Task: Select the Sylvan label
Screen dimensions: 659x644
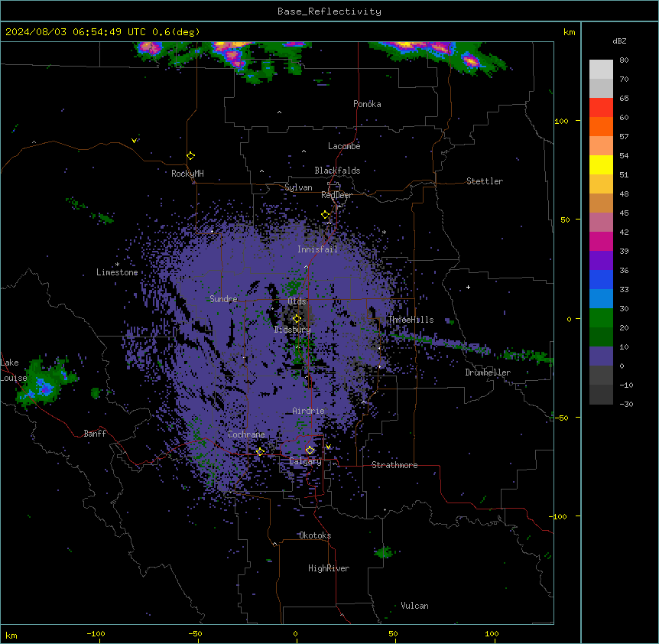Action: pyautogui.click(x=298, y=187)
